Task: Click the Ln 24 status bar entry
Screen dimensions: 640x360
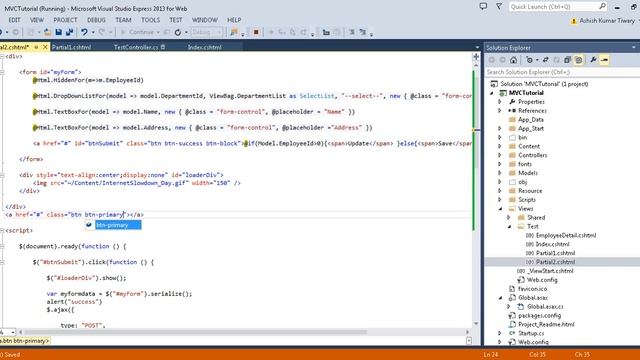Action: point(491,354)
